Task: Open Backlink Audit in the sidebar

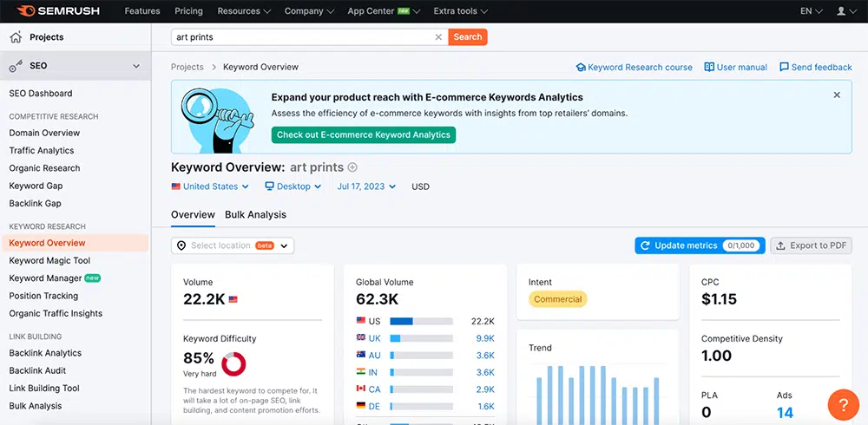Action: pyautogui.click(x=37, y=370)
